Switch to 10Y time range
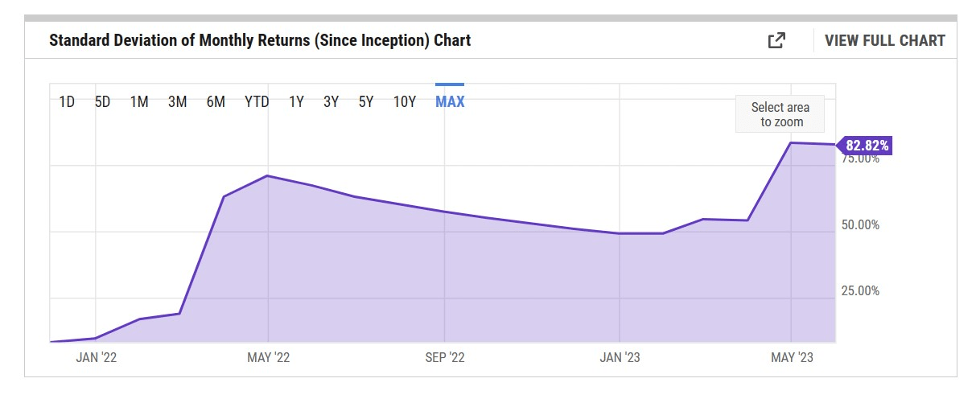The width and height of the screenshot is (980, 399). (x=405, y=102)
